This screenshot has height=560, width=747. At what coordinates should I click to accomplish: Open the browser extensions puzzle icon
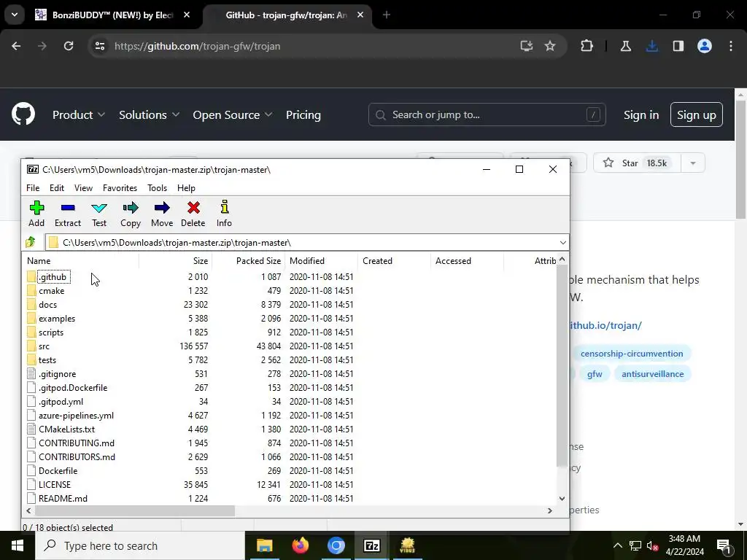click(x=587, y=46)
